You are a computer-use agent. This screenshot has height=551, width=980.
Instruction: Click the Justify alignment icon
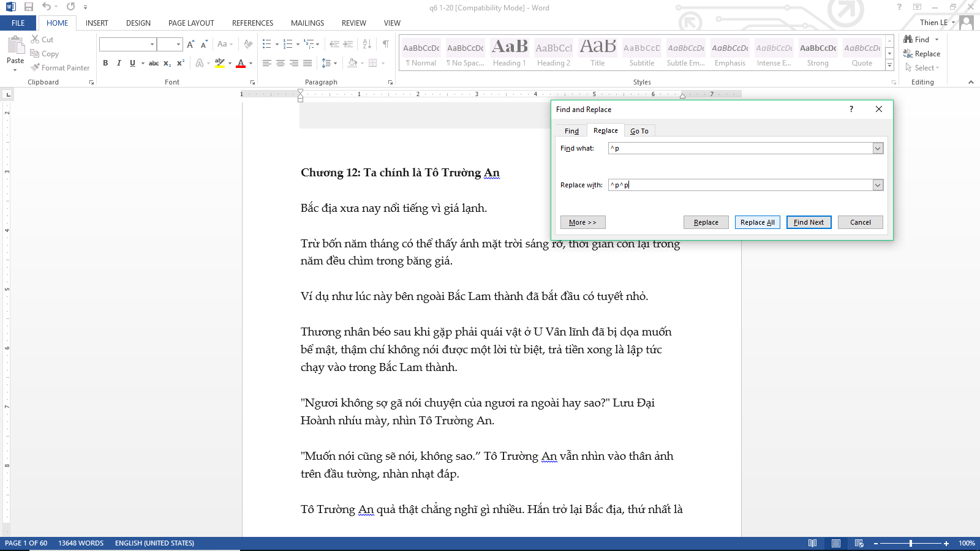click(307, 63)
